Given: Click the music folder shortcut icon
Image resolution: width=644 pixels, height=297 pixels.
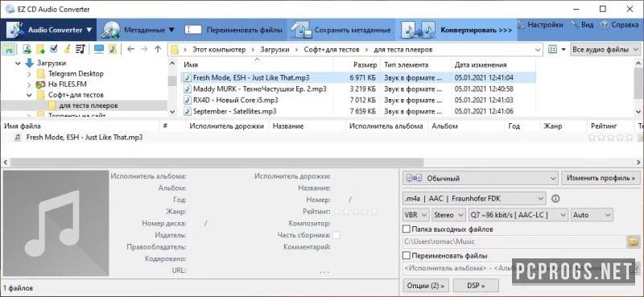Looking at the screenshot, I should [113, 49].
